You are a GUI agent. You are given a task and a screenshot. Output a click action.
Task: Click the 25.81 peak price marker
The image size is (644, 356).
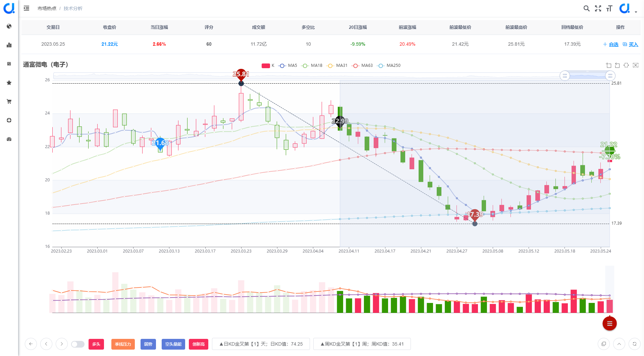click(241, 74)
